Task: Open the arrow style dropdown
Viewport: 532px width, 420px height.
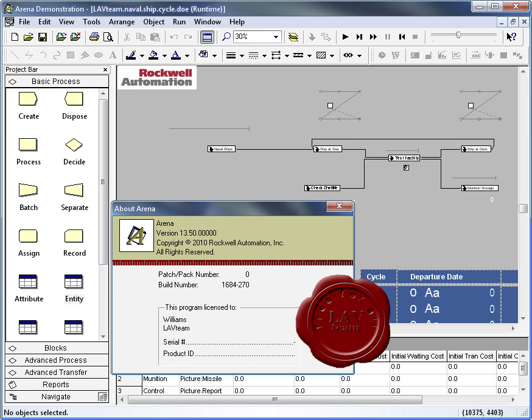Action: point(287,55)
